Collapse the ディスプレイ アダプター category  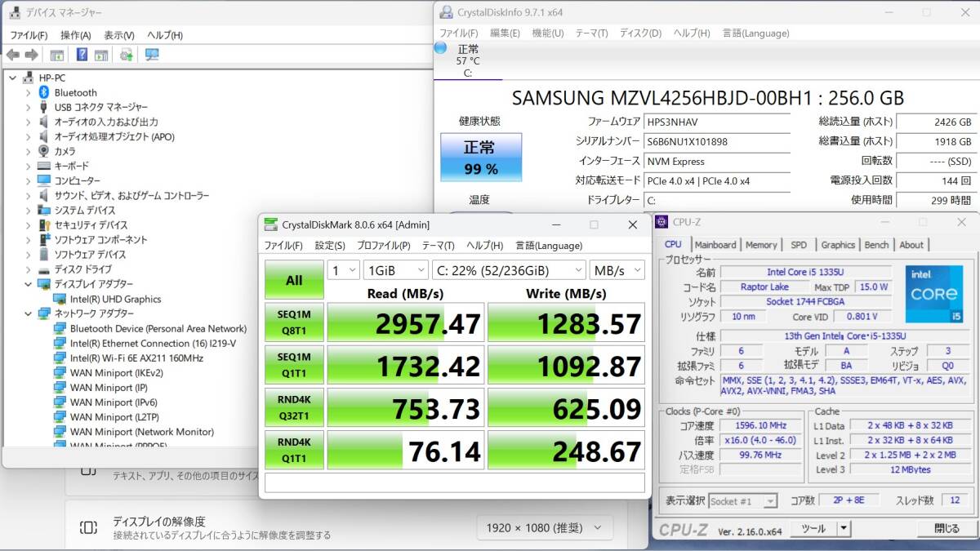point(28,284)
